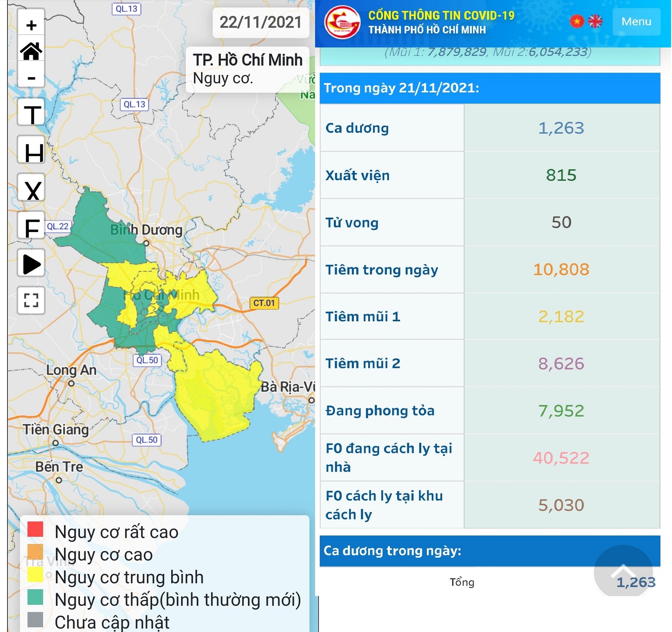Click 'Xuất viện' row label
This screenshot has height=632, width=672.
[x=358, y=176]
